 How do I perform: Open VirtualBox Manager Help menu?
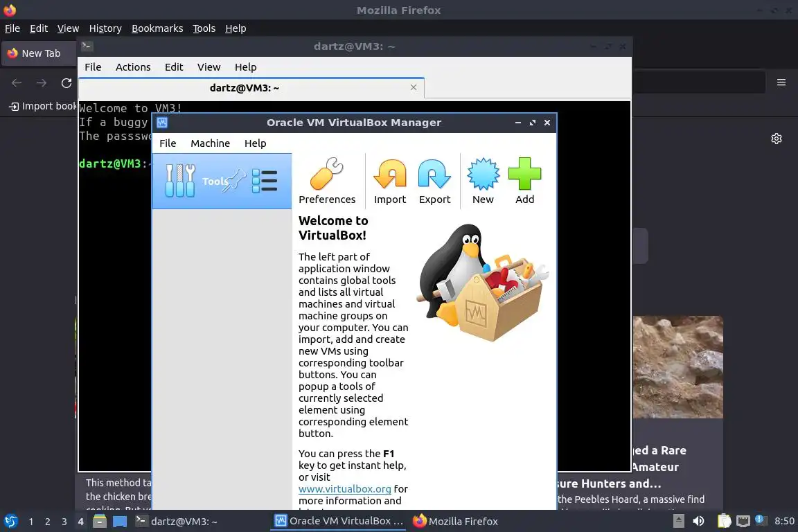click(x=255, y=143)
